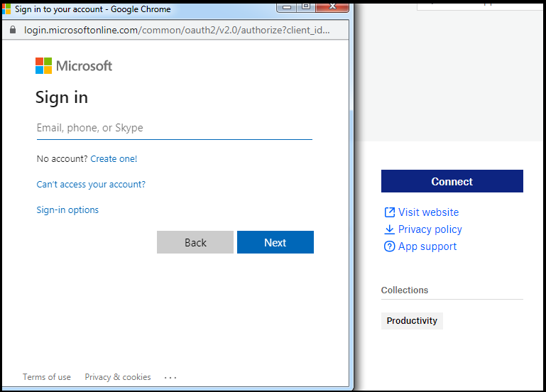Open Sign-in options link

[x=67, y=210]
